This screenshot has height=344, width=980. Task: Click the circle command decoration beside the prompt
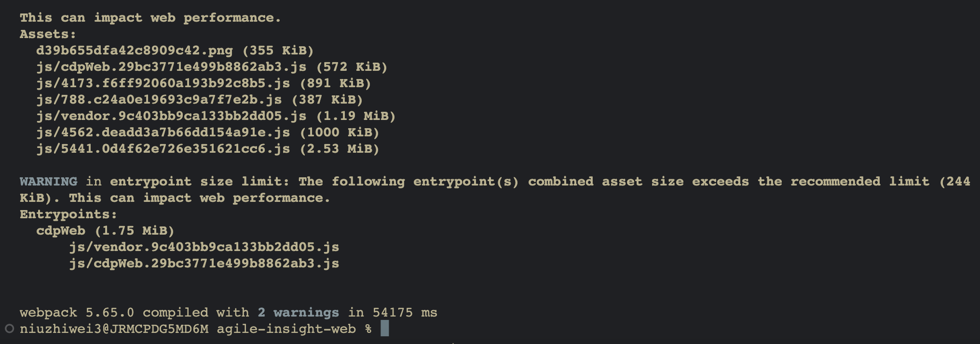[9, 329]
